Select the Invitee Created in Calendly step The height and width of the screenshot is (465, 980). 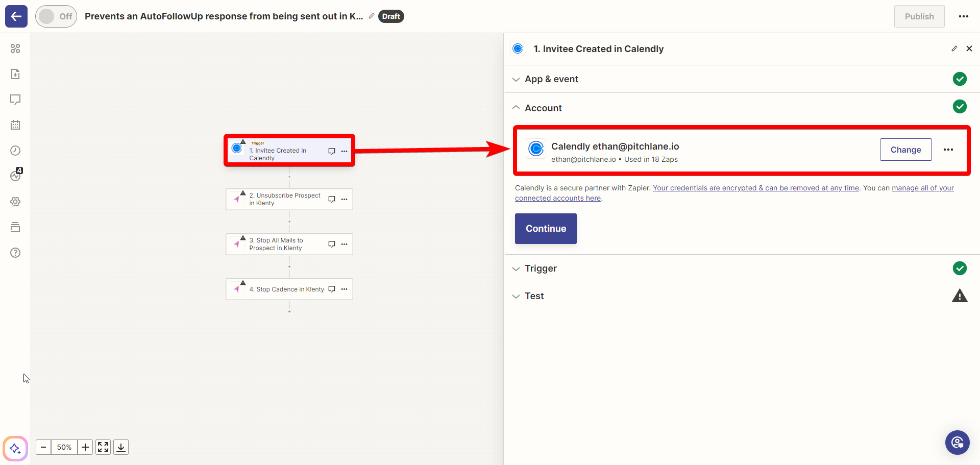coord(289,151)
